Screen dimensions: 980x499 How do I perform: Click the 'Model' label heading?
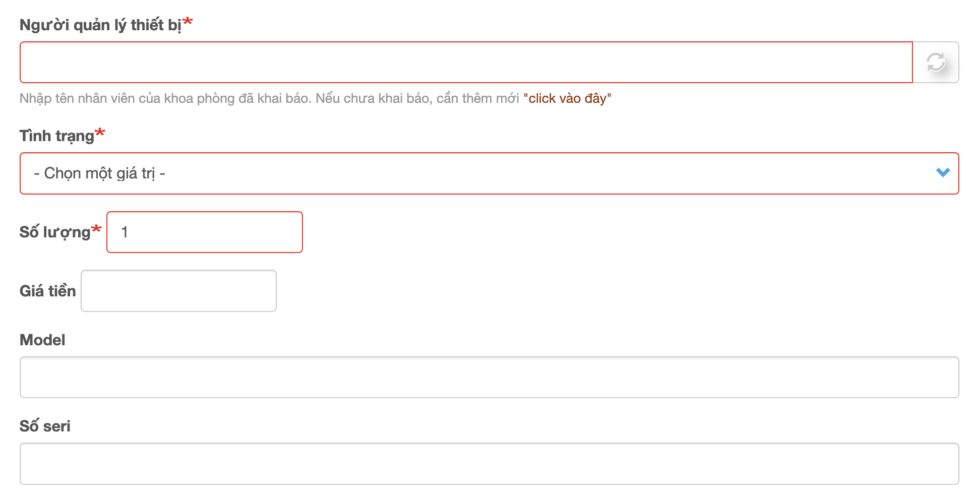tap(42, 340)
